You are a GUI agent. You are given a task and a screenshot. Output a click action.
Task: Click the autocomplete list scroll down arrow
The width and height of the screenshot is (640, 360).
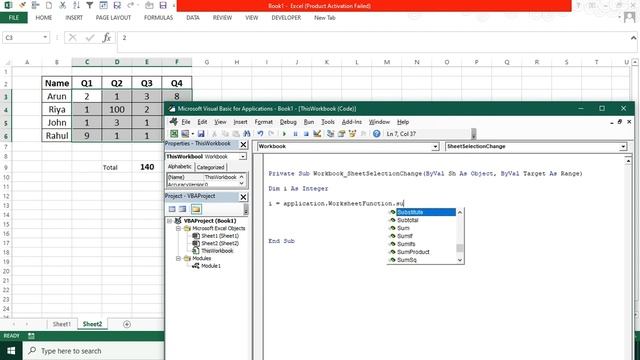point(460,260)
